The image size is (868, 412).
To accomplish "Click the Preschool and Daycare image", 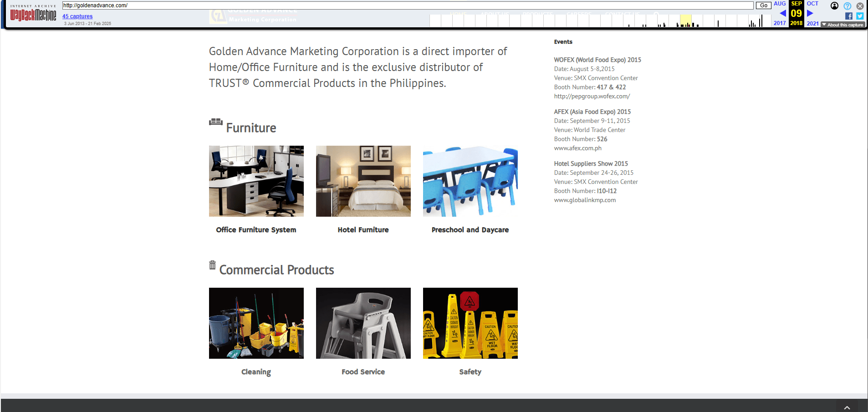I will [x=470, y=181].
